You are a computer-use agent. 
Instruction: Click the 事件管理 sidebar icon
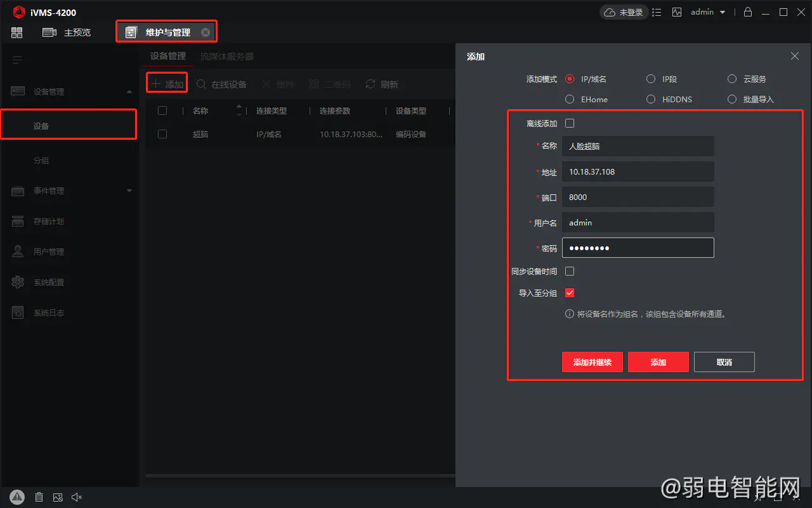click(18, 190)
